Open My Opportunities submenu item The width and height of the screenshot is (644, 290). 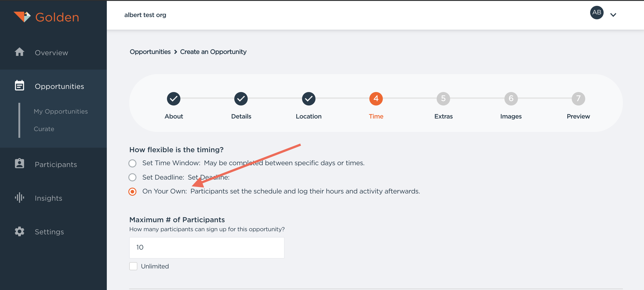[61, 111]
